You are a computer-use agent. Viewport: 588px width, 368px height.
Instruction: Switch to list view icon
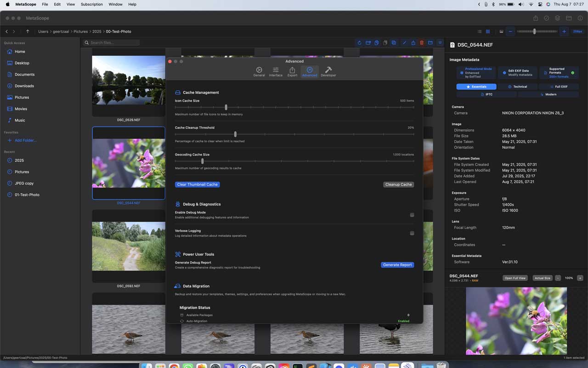click(480, 32)
